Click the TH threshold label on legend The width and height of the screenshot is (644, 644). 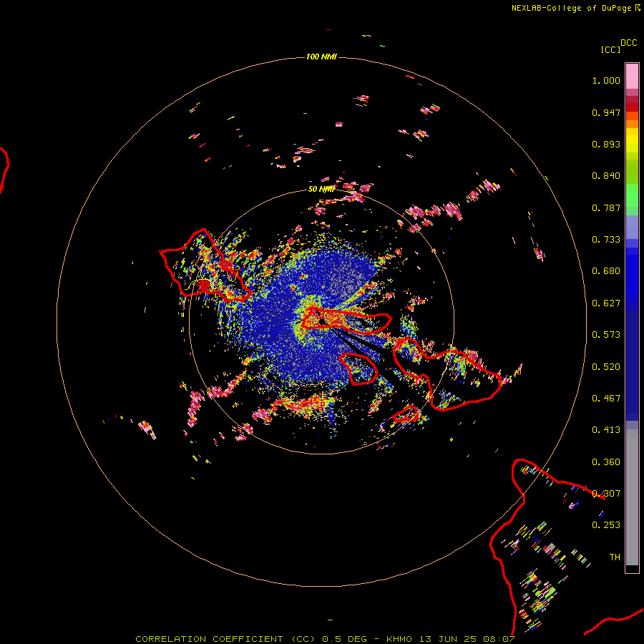[615, 557]
